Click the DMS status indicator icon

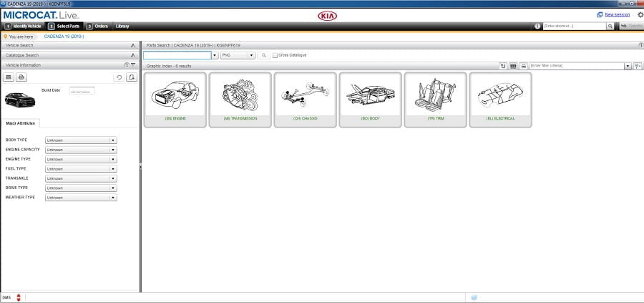point(18,297)
